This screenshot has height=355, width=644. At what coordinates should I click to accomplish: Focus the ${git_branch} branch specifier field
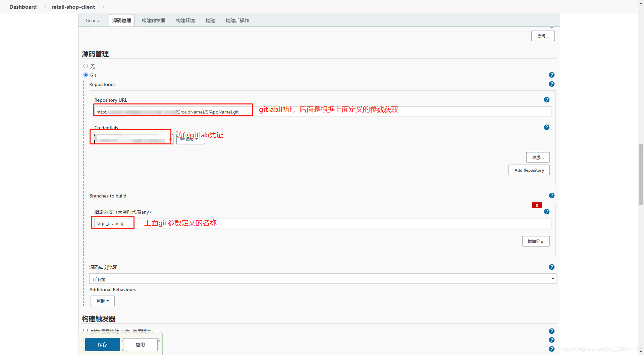pyautogui.click(x=322, y=223)
